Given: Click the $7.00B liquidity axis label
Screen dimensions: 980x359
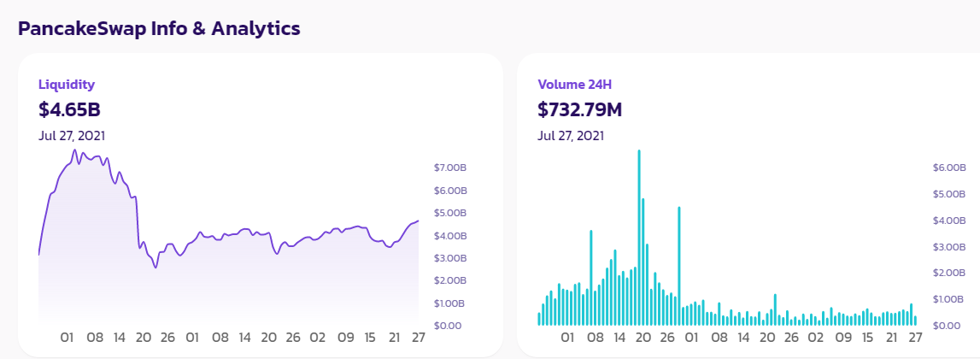Looking at the screenshot, I should tap(449, 168).
